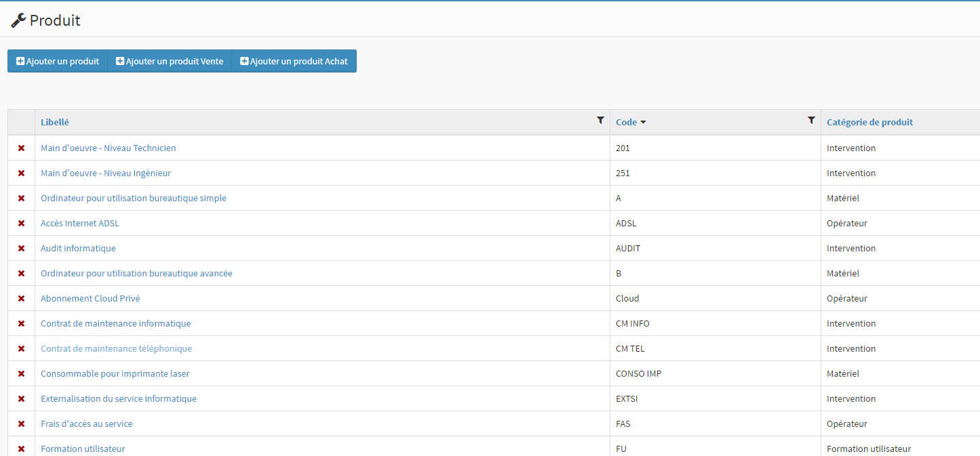Select the code cell CM INFO
This screenshot has height=456, width=980.
(715, 323)
